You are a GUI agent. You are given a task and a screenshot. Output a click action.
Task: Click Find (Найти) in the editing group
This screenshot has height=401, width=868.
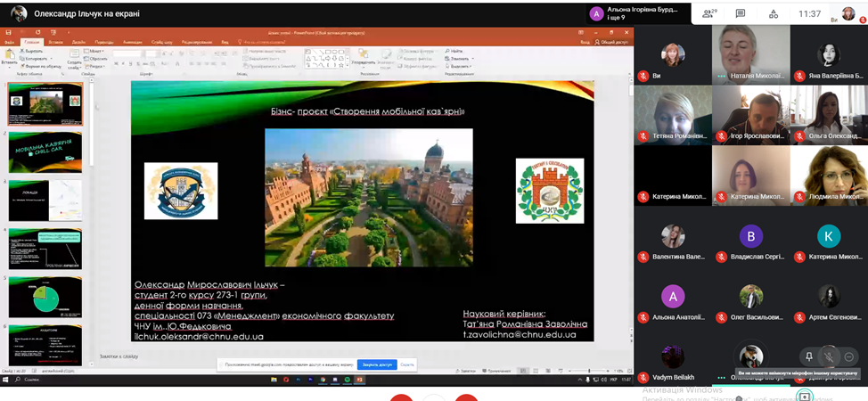point(454,51)
